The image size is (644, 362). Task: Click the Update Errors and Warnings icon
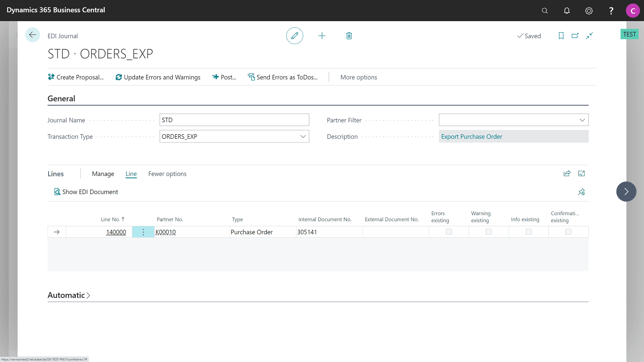coord(118,77)
